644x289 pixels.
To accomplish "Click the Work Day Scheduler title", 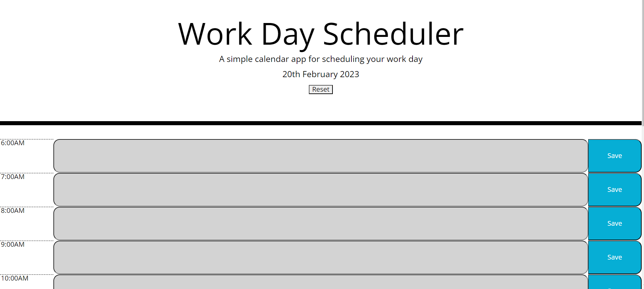I will pos(320,34).
